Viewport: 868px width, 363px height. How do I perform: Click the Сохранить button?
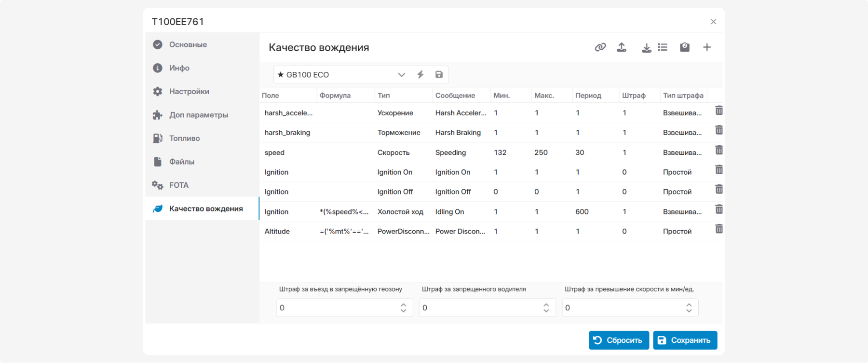point(685,340)
